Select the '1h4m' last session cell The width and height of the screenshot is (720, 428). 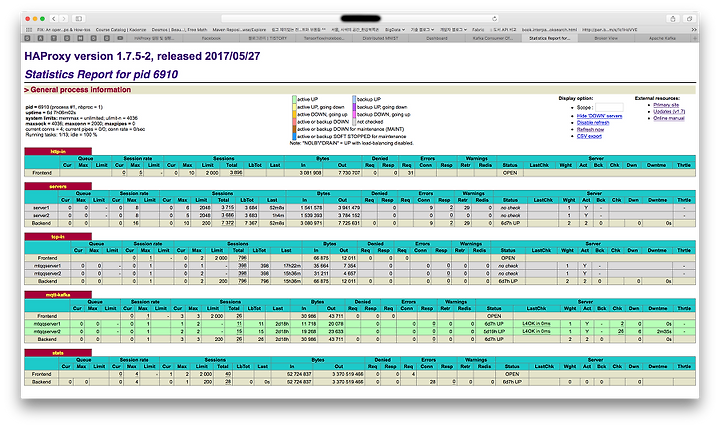(272, 215)
